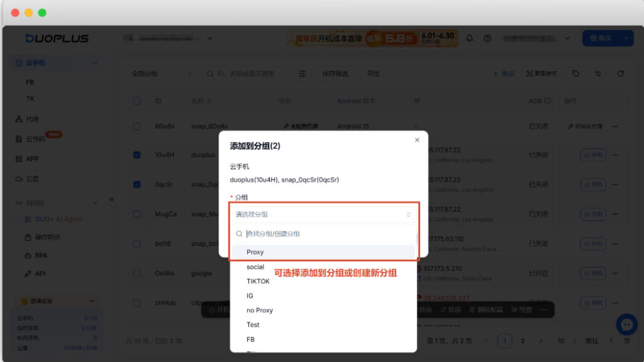Click 开机 for row MugCa
Image resolution: width=644 pixels, height=362 pixels.
593,214
